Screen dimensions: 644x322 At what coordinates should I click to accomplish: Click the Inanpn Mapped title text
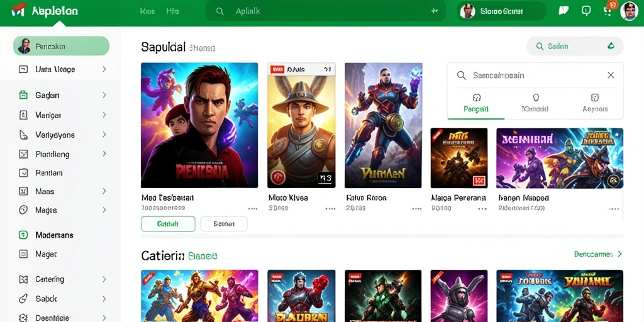click(523, 198)
